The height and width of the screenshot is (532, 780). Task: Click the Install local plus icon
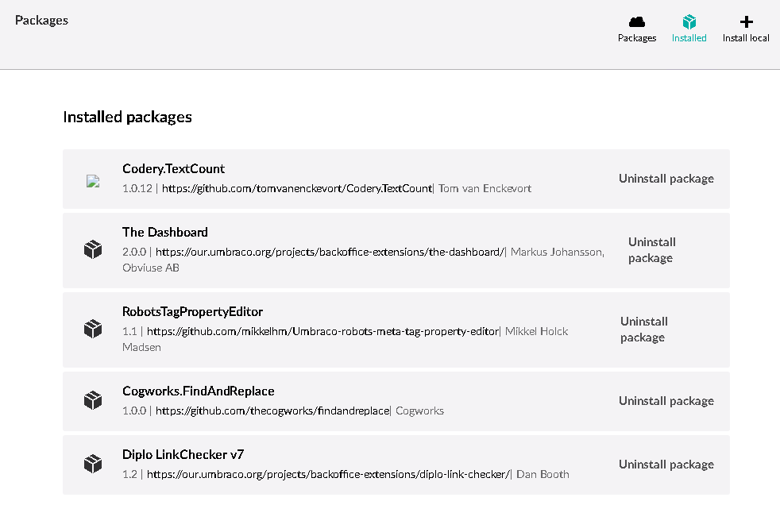click(x=746, y=21)
